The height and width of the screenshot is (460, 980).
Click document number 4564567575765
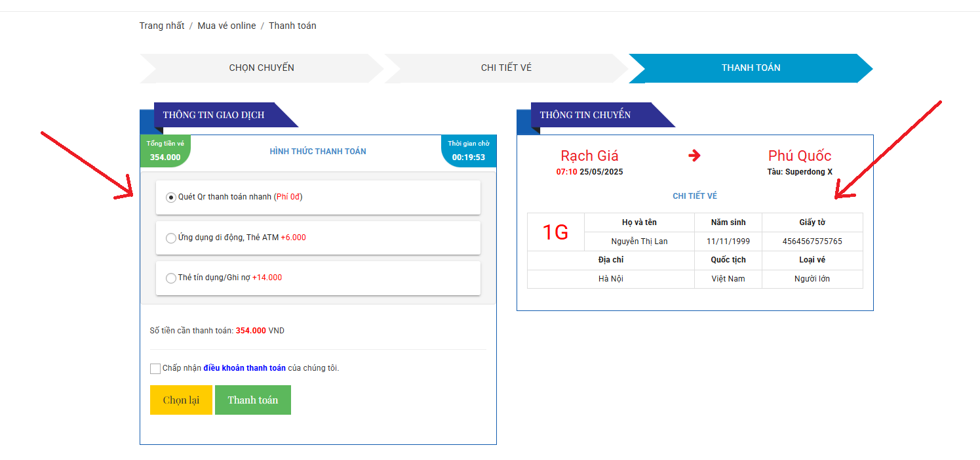coord(812,241)
